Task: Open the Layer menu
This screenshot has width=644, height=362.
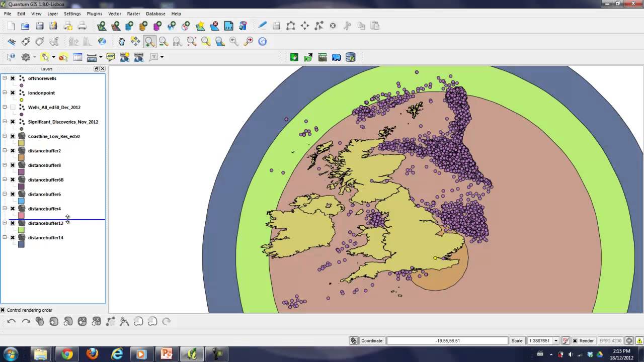Action: pyautogui.click(x=52, y=14)
